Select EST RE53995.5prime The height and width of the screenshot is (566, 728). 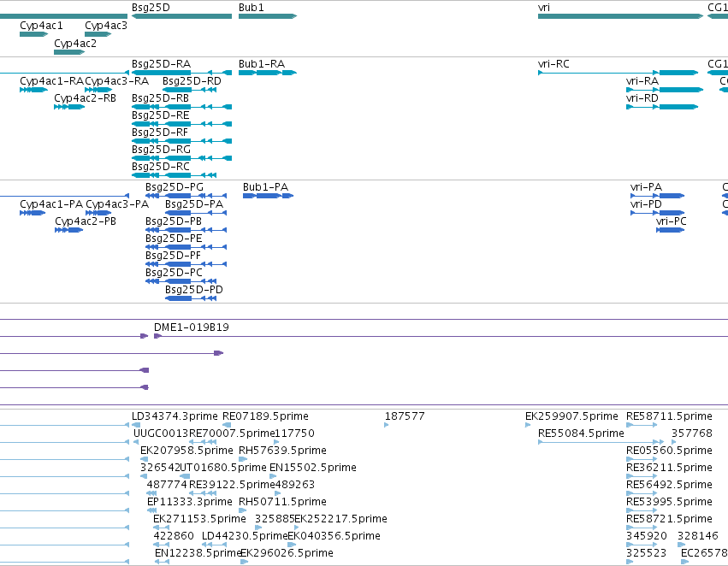pyautogui.click(x=642, y=510)
